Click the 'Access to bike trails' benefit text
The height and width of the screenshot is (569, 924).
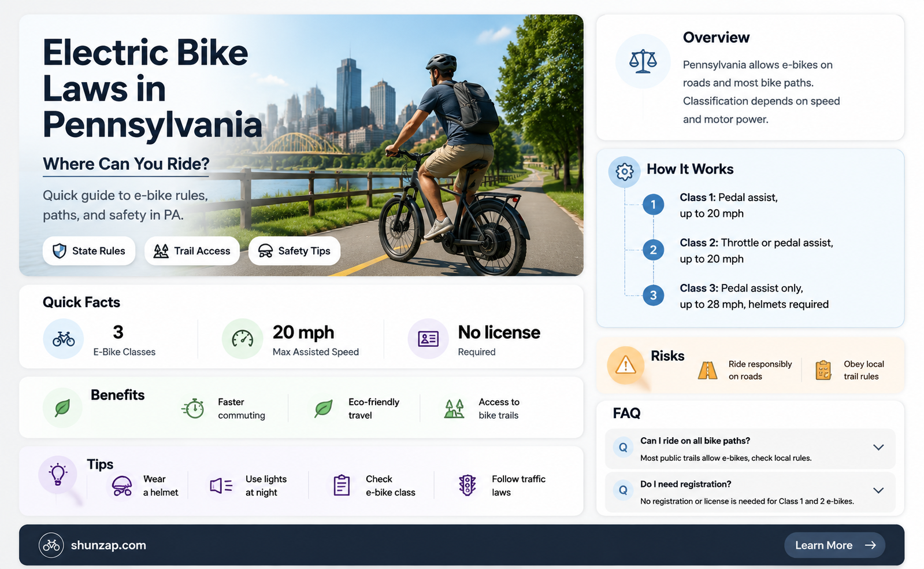pos(499,409)
